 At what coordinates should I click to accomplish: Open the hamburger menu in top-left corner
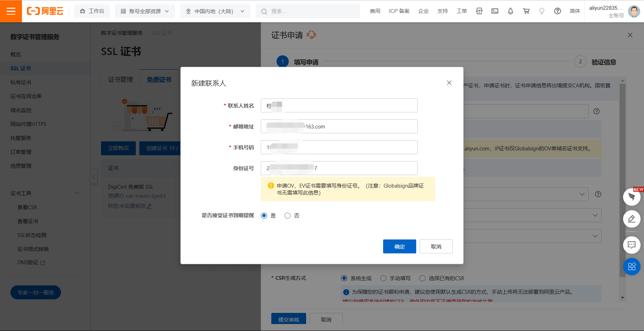11,11
